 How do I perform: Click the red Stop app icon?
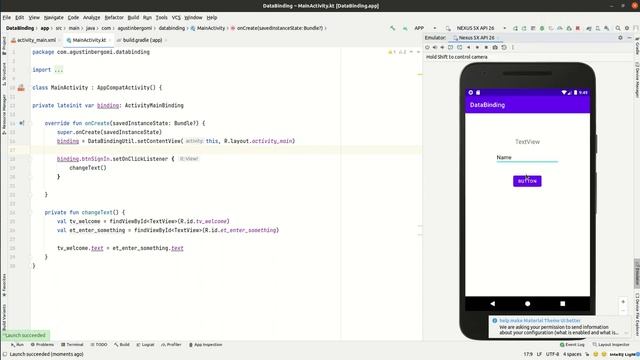click(x=578, y=28)
